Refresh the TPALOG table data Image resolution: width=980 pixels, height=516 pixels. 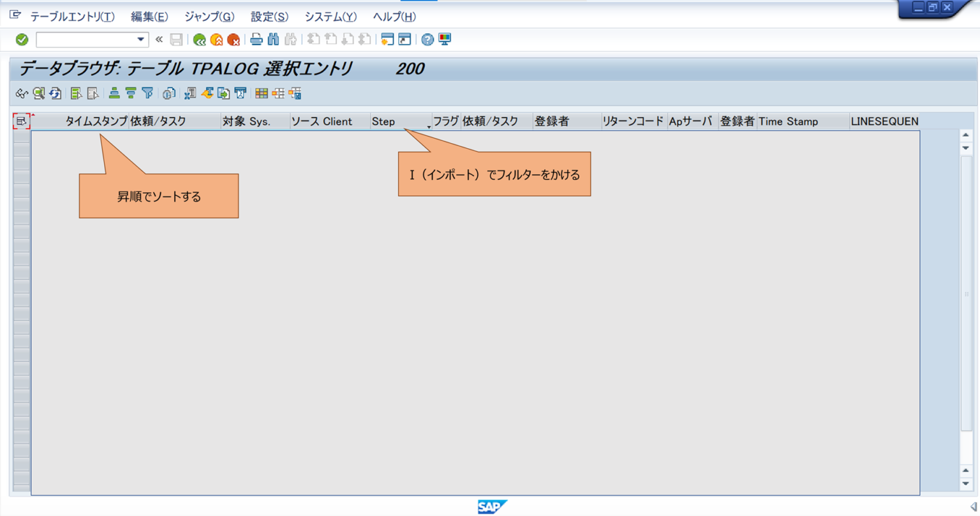click(55, 93)
